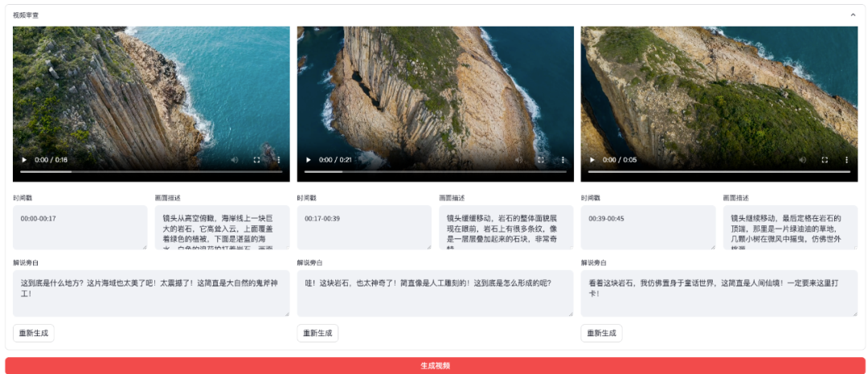Viewport: 868px width, 374px height.
Task: Enter fullscreen on the second video
Action: point(541,159)
